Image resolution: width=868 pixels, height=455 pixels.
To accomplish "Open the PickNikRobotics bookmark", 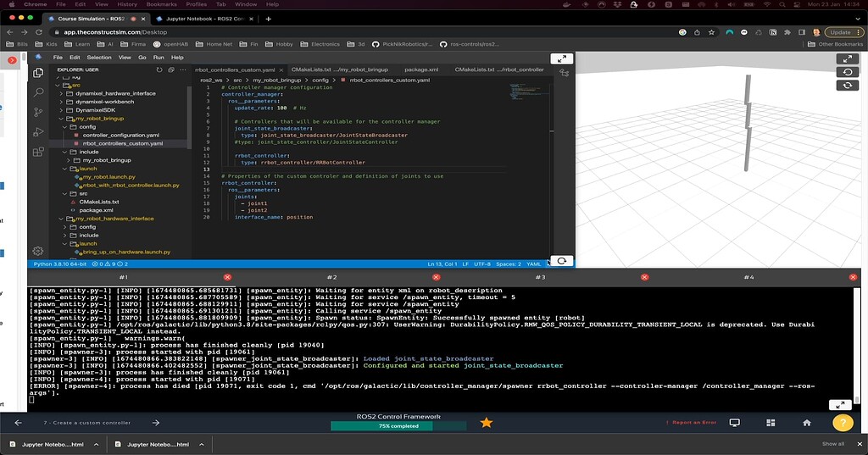I will coord(402,44).
